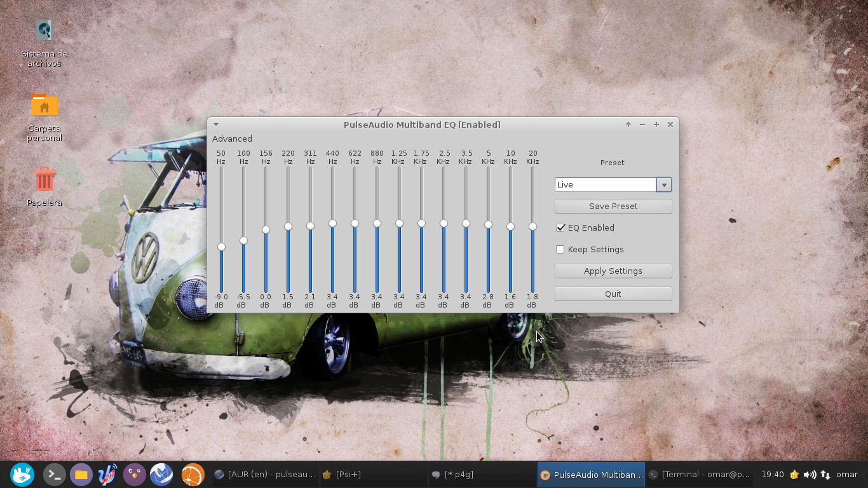Open the omar user menu in panel
Image resolution: width=868 pixels, height=488 pixels.
point(847,475)
